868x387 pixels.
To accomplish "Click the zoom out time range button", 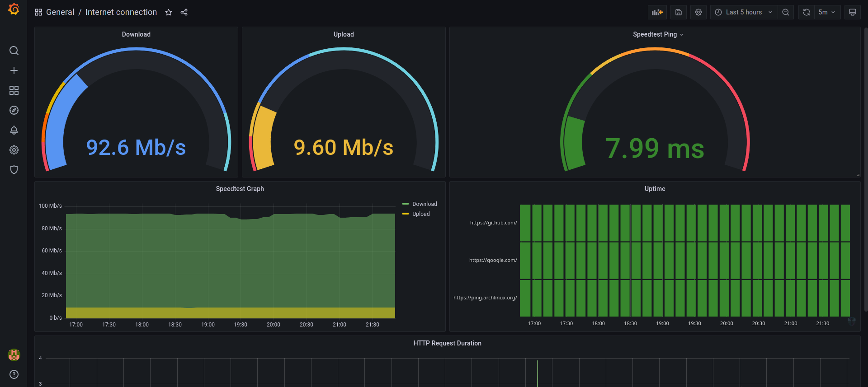I will [786, 12].
